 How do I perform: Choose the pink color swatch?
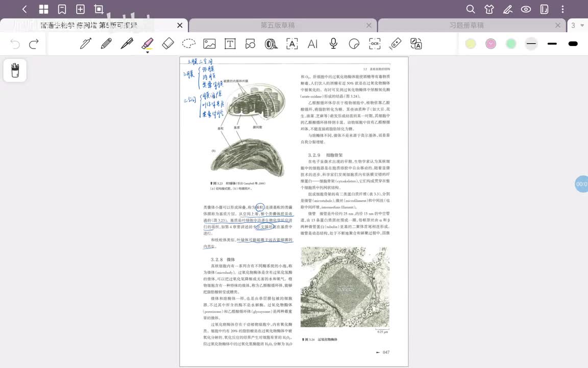(x=491, y=43)
